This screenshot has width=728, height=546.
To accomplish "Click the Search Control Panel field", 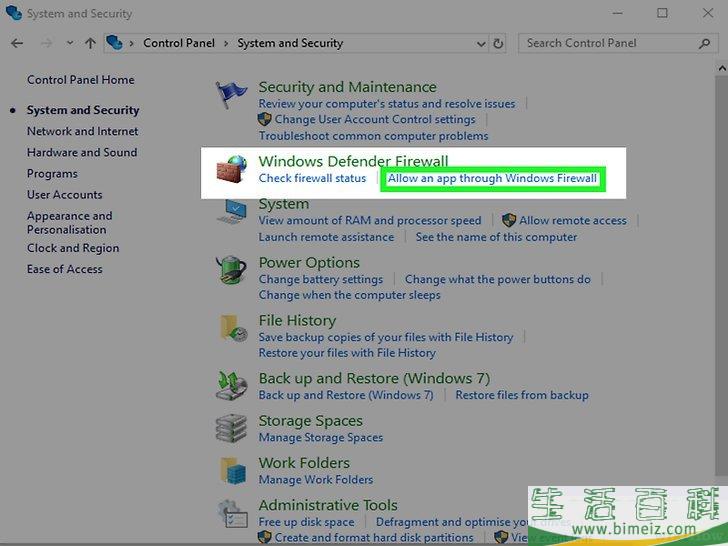I will pyautogui.click(x=610, y=43).
